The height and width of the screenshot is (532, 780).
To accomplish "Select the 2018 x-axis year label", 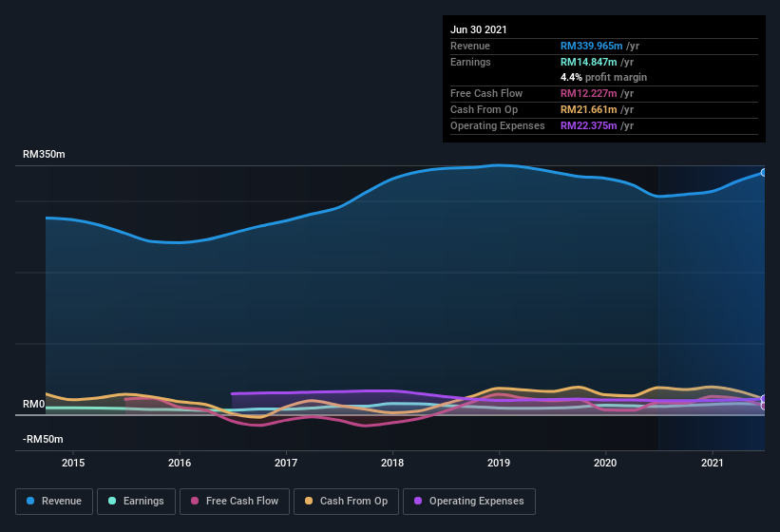I will (392, 463).
